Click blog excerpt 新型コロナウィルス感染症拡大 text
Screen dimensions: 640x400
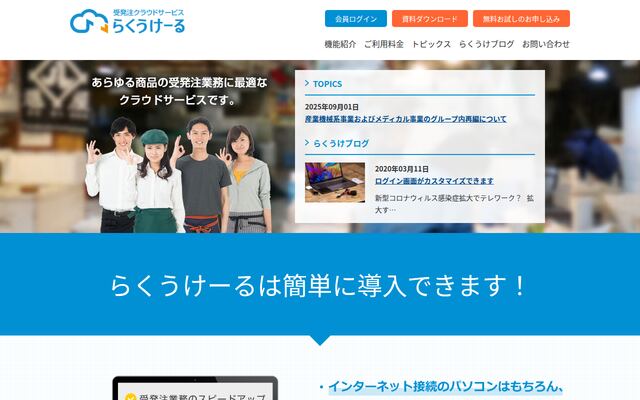(454, 204)
